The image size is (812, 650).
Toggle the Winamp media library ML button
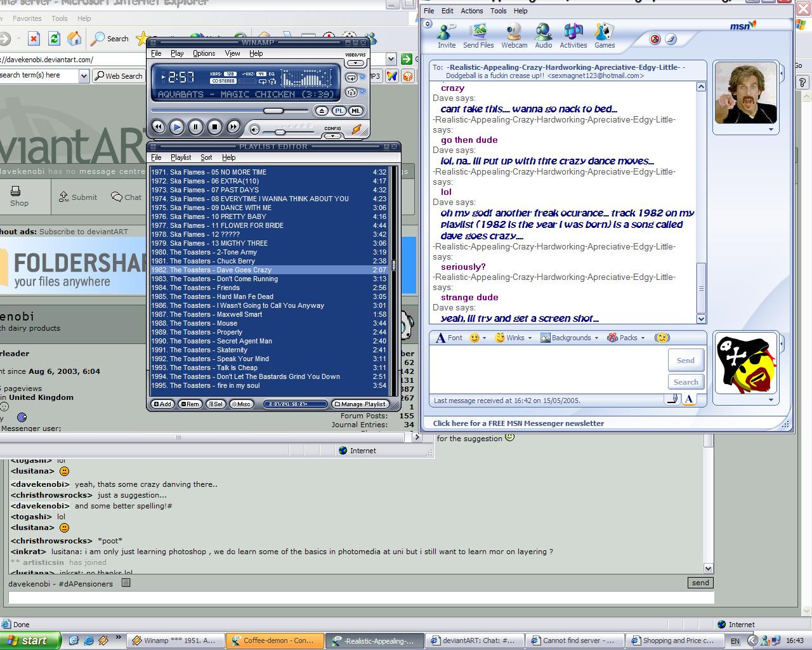coord(355,110)
